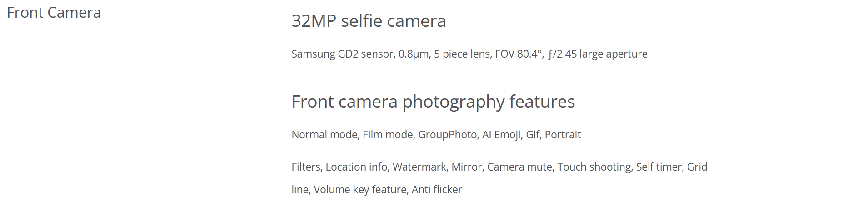Click the Touch shooting text
This screenshot has width=868, height=206.
[594, 167]
